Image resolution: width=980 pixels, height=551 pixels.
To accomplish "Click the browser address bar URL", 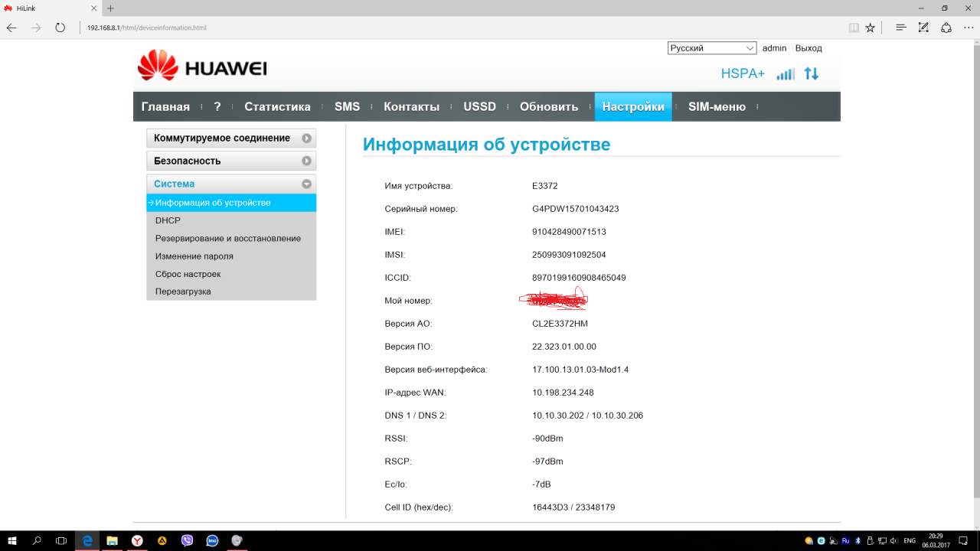I will pyautogui.click(x=147, y=28).
